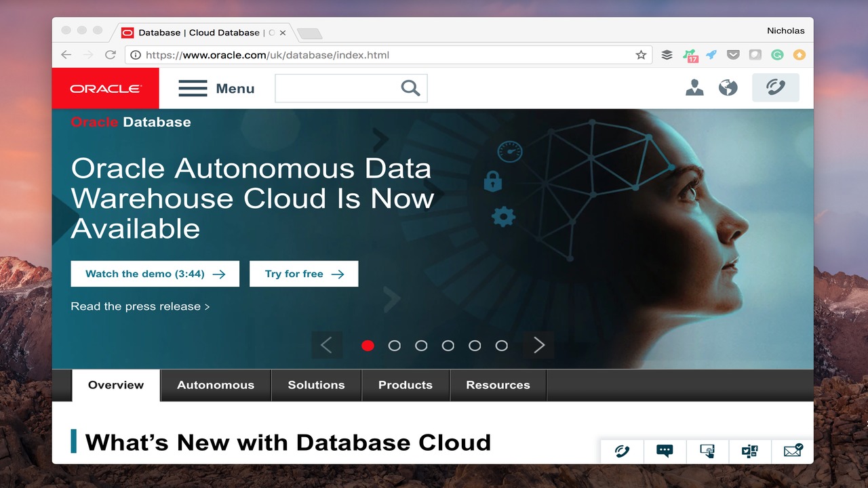Reload the page with the refresh icon

pyautogui.click(x=110, y=55)
